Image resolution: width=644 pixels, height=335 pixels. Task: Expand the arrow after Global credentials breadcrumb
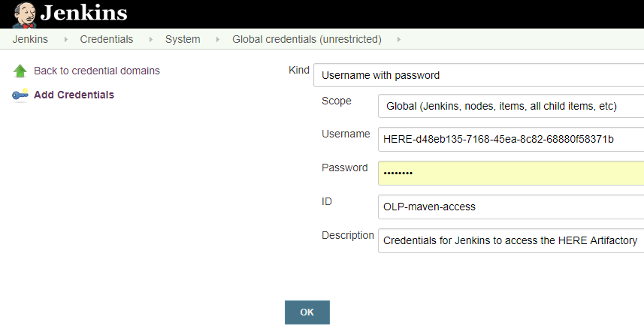click(398, 39)
